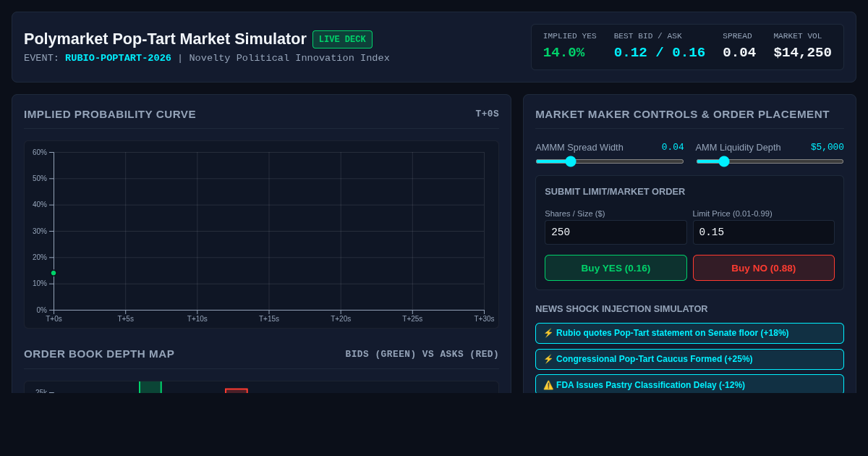Adjust the AMM Liquidity Depth slider
Screen dimensions: 868x456
coord(770,161)
